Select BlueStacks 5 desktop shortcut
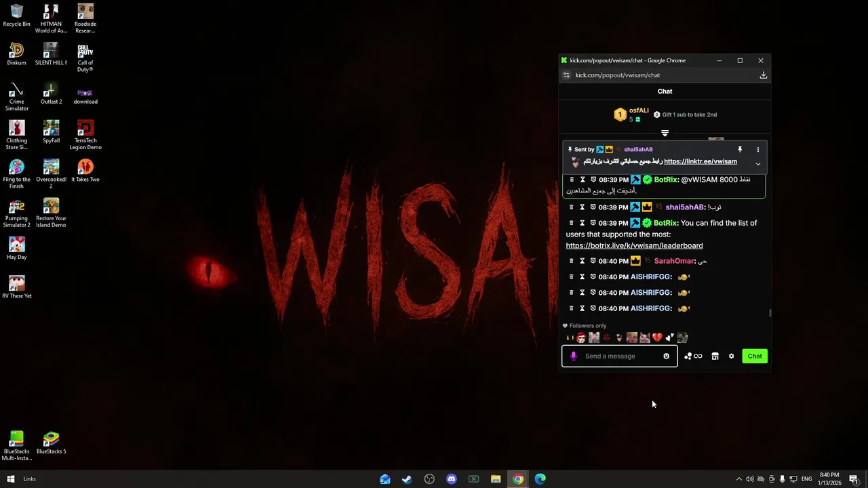 [51, 443]
